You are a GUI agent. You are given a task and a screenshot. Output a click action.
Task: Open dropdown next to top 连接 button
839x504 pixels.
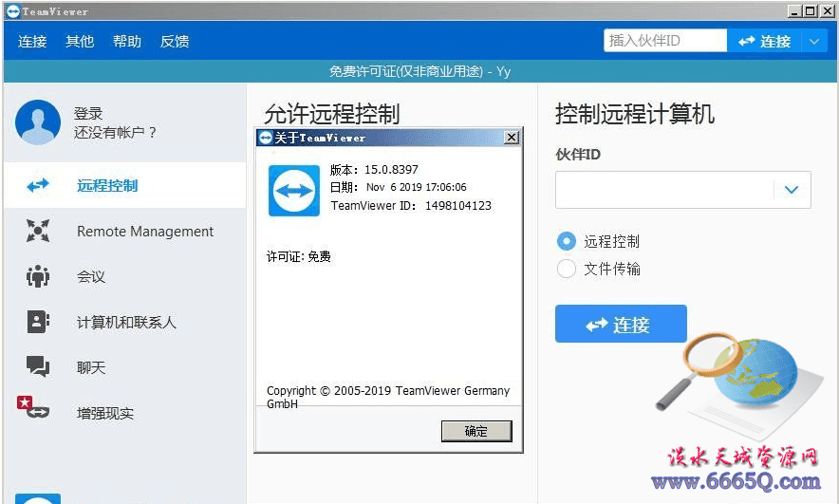pyautogui.click(x=814, y=41)
